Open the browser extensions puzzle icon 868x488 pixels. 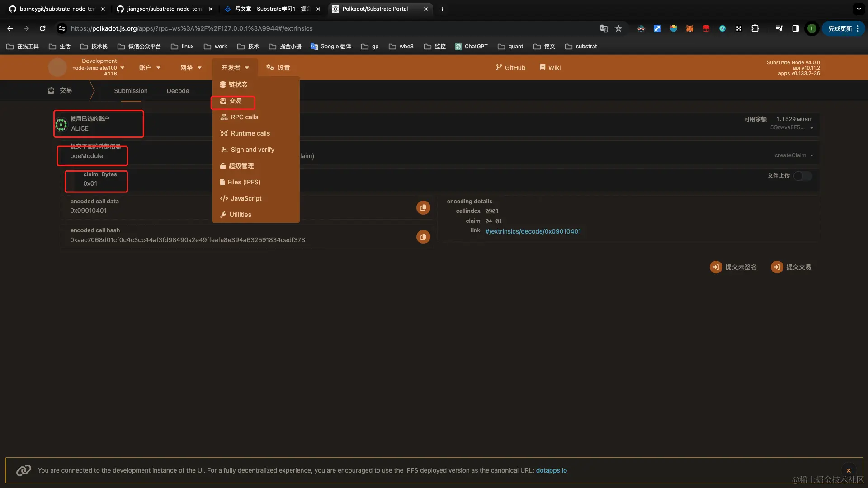[755, 28]
